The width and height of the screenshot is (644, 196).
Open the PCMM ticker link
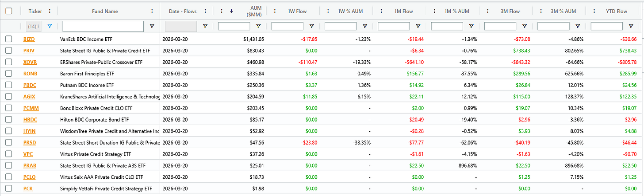pyautogui.click(x=31, y=108)
